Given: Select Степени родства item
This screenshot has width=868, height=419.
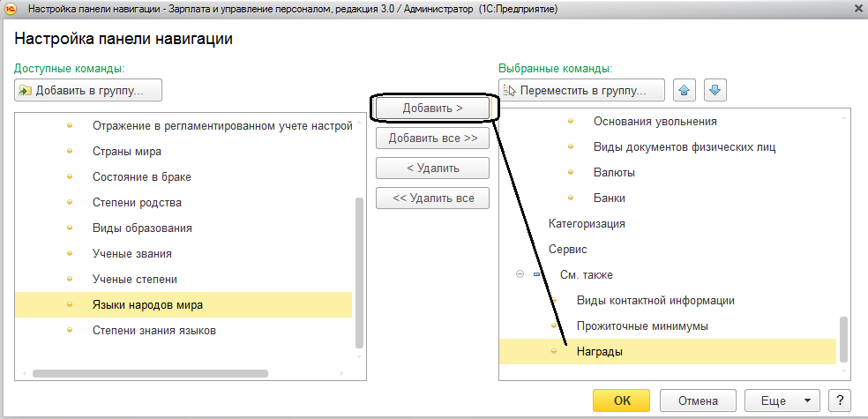Looking at the screenshot, I should 137,203.
